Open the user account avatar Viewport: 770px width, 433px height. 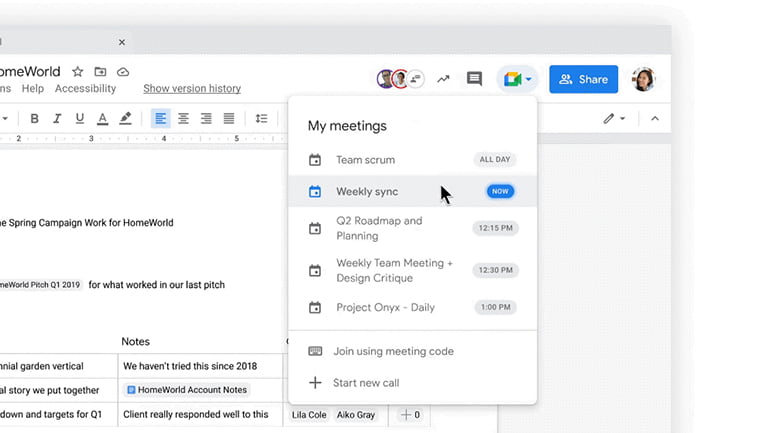644,79
